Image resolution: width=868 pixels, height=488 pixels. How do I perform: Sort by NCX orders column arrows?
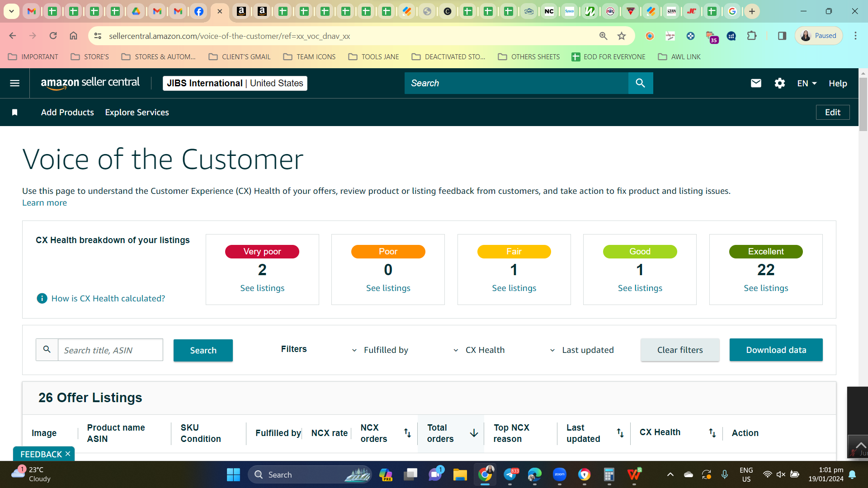tap(407, 433)
